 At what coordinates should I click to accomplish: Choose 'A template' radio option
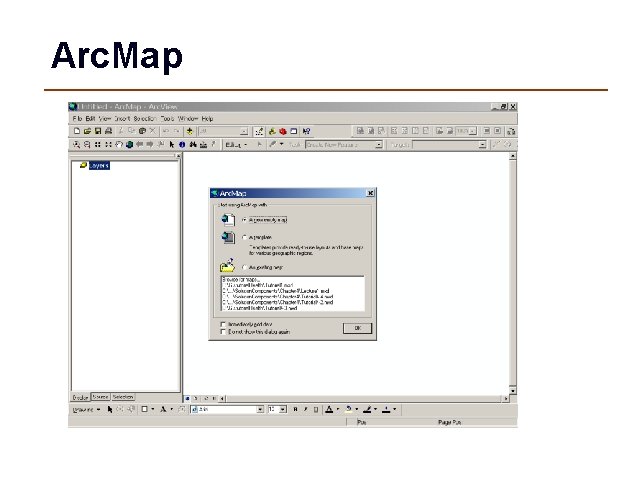coord(244,237)
